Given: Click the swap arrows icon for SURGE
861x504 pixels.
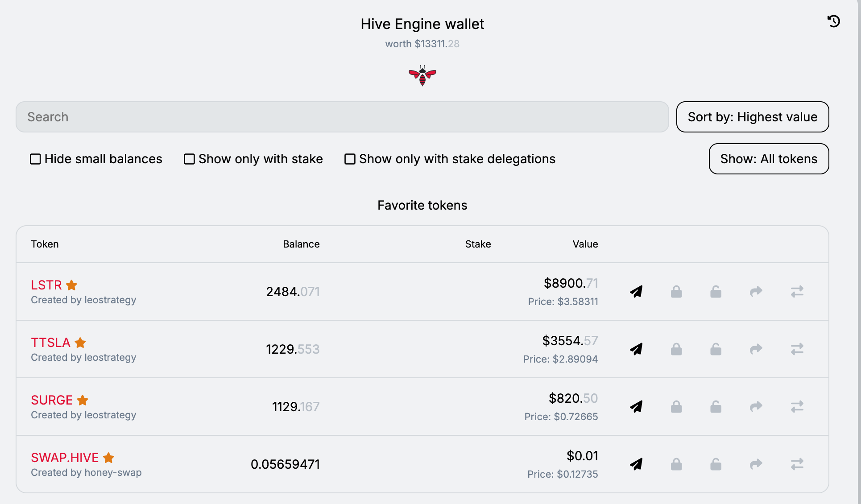Looking at the screenshot, I should coord(797,407).
